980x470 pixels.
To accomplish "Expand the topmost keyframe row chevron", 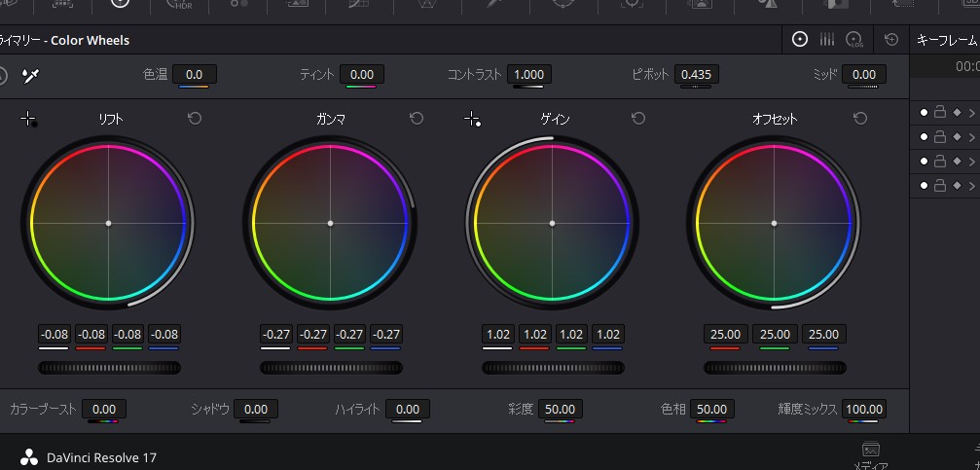I will (x=972, y=113).
